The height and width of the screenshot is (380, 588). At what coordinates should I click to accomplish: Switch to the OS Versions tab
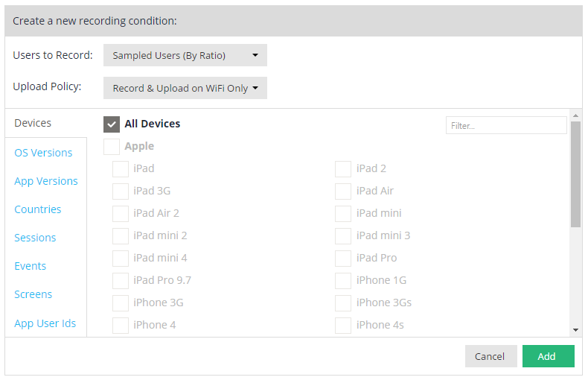[43, 153]
